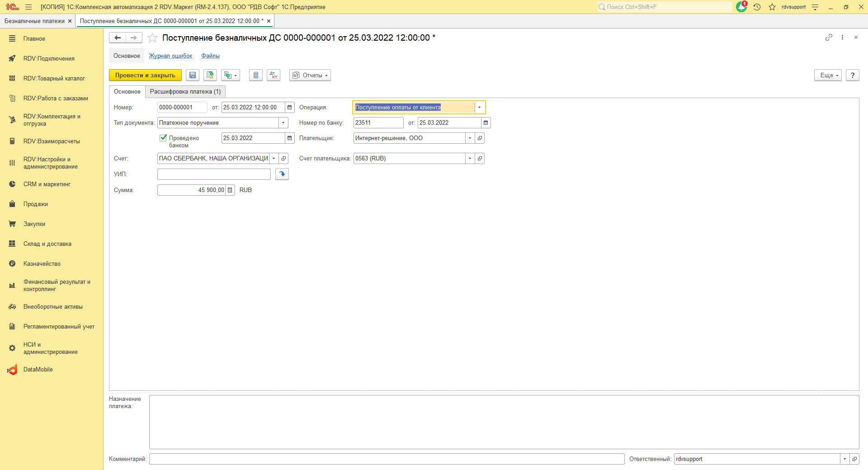Click the Провести и закрыть button

[145, 75]
